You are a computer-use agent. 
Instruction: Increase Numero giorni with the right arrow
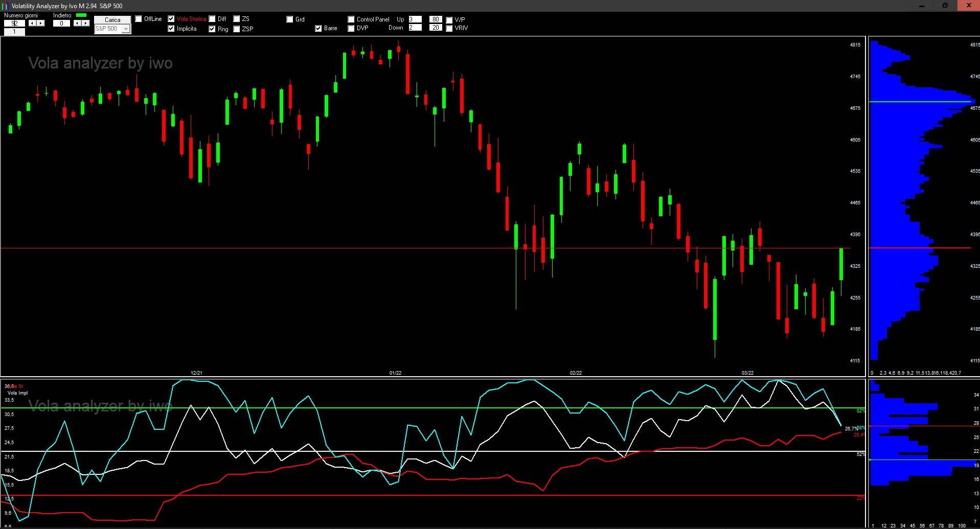(x=41, y=24)
